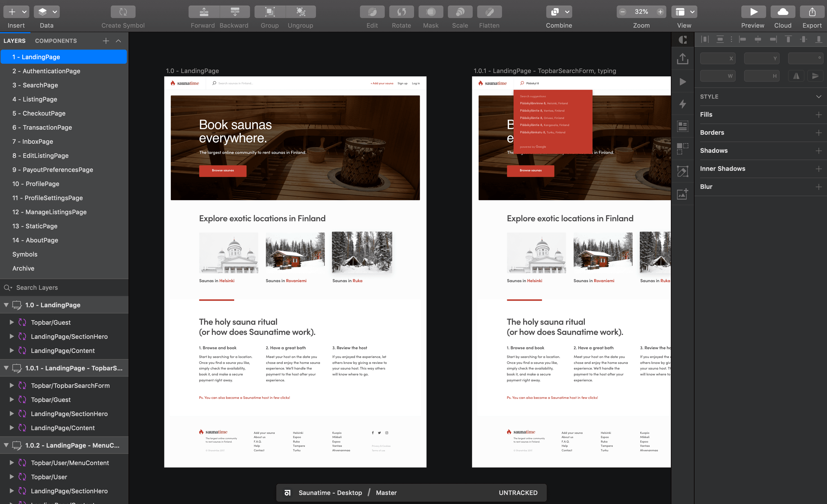Click the Master branch label
827x504 pixels.
386,493
